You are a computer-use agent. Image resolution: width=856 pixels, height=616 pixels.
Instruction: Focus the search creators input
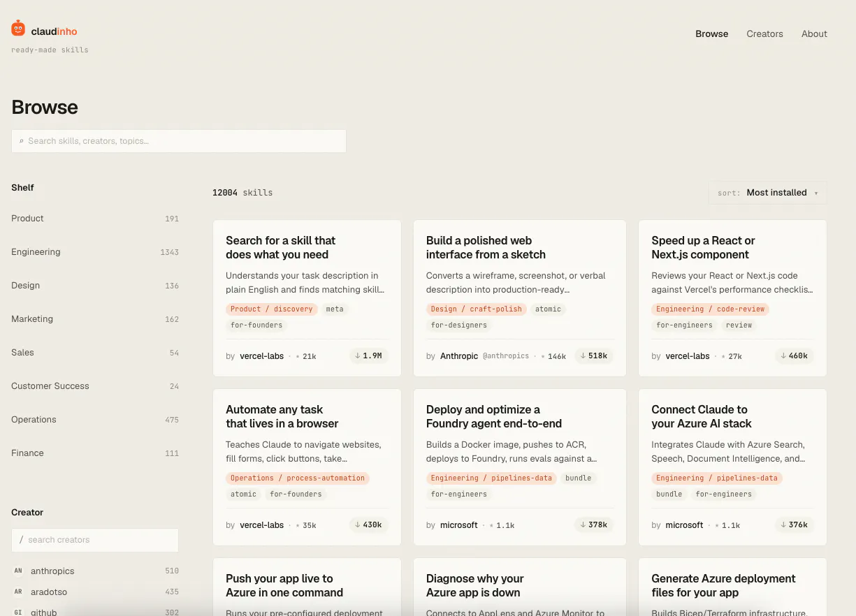click(x=95, y=540)
